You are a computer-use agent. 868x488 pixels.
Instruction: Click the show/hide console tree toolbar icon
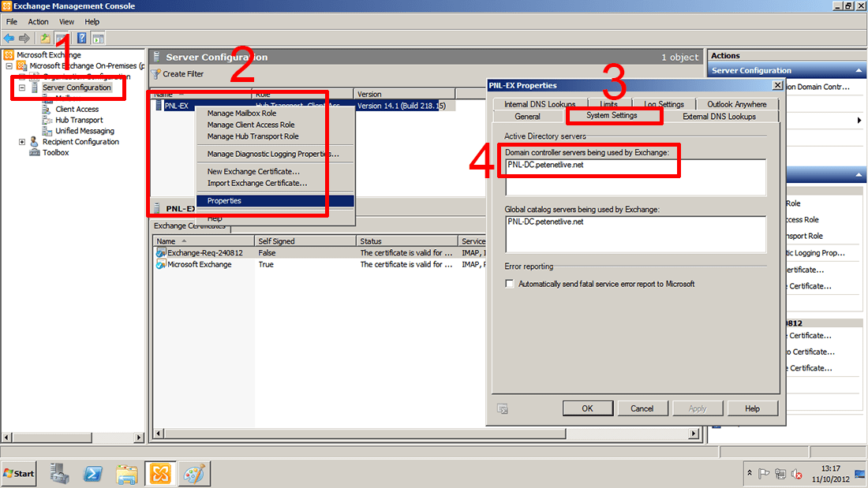[61, 37]
